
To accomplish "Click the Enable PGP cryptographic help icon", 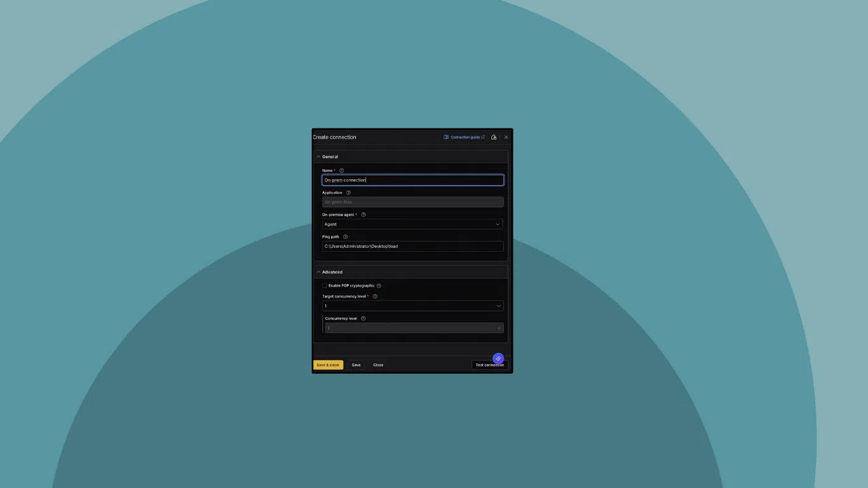I will 379,285.
